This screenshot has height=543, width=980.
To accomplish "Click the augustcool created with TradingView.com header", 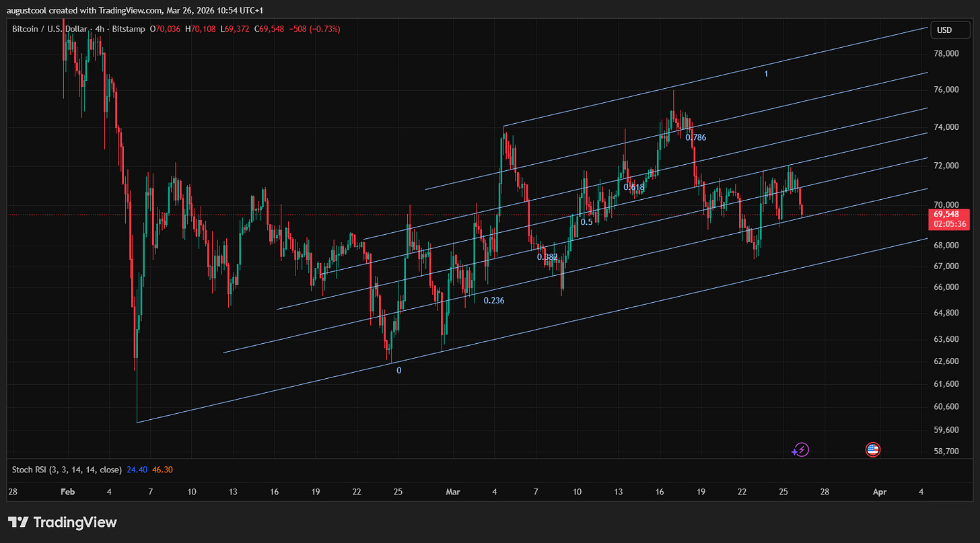I will [135, 10].
